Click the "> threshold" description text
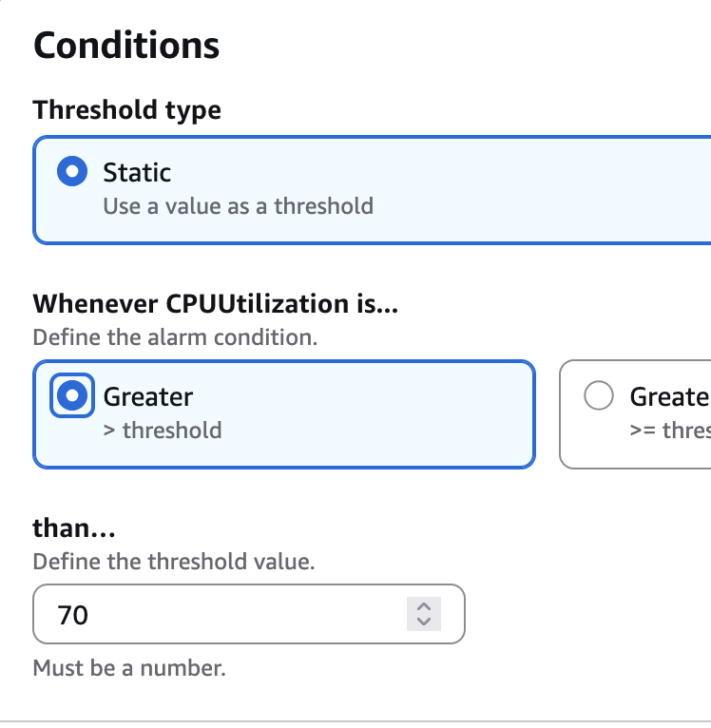This screenshot has width=711, height=728. (163, 430)
